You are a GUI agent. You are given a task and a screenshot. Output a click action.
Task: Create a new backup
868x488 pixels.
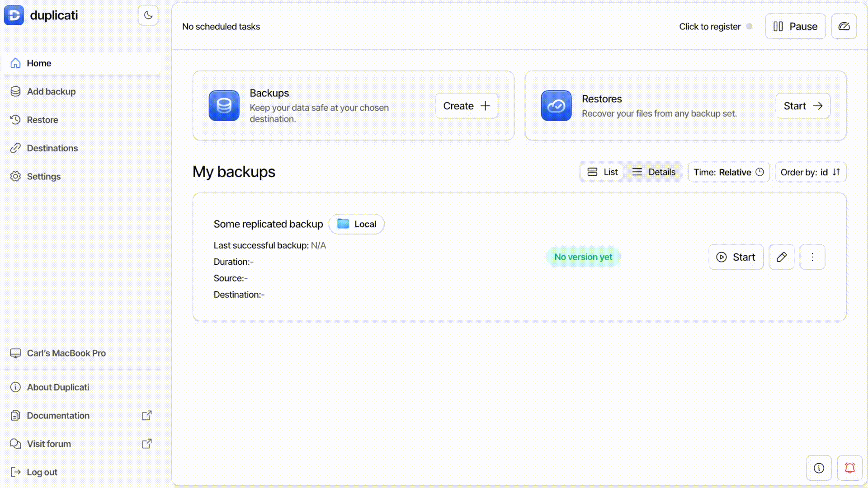pos(467,106)
